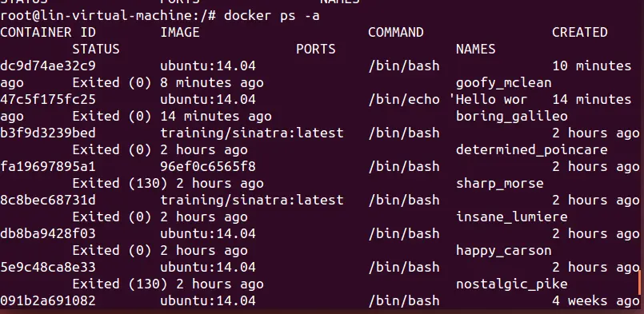Click the 4 weeks ago created time
Screen dimensions: 644x314
pyautogui.click(x=595, y=301)
